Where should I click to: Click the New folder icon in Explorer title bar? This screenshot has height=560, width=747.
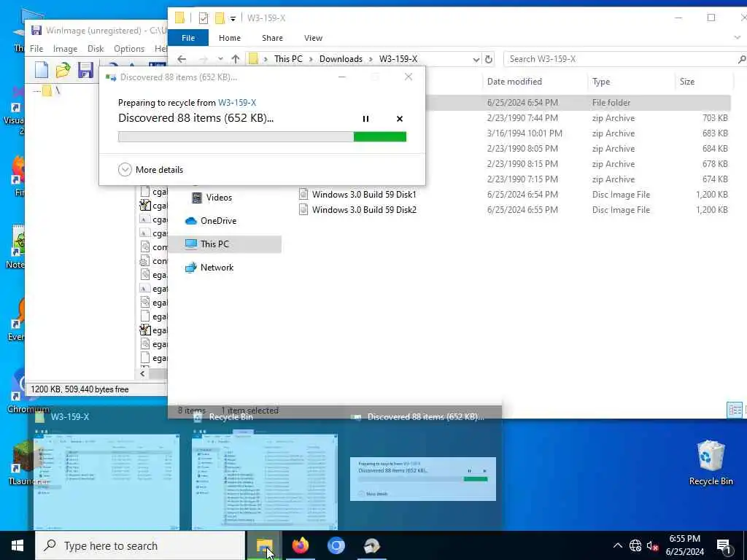[220, 18]
